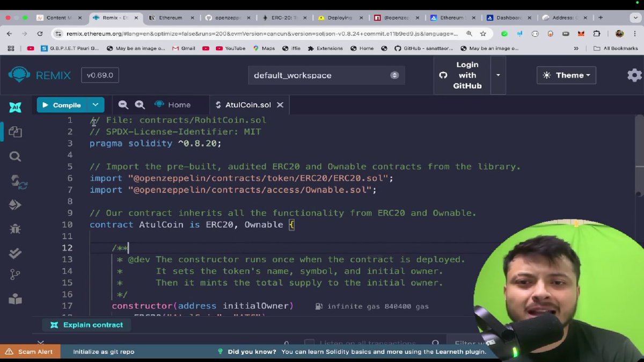Close the AtulCoin.sol editor tab
The width and height of the screenshot is (644, 362).
280,105
